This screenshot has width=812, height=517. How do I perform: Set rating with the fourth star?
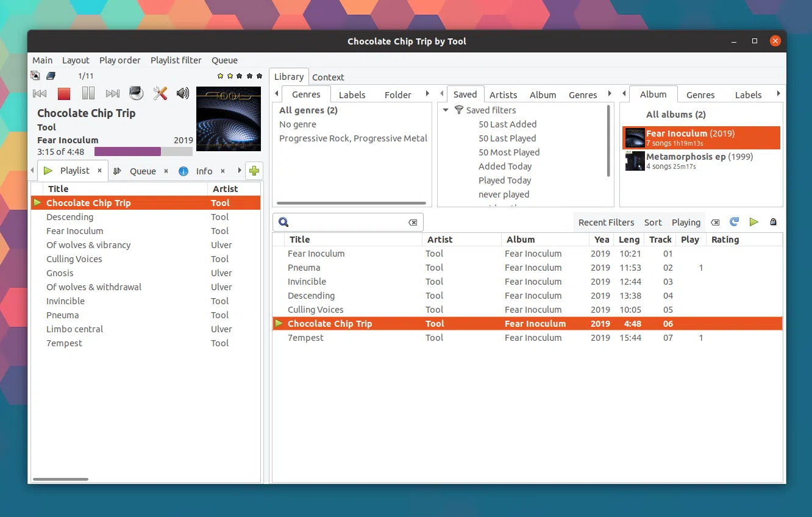click(249, 76)
